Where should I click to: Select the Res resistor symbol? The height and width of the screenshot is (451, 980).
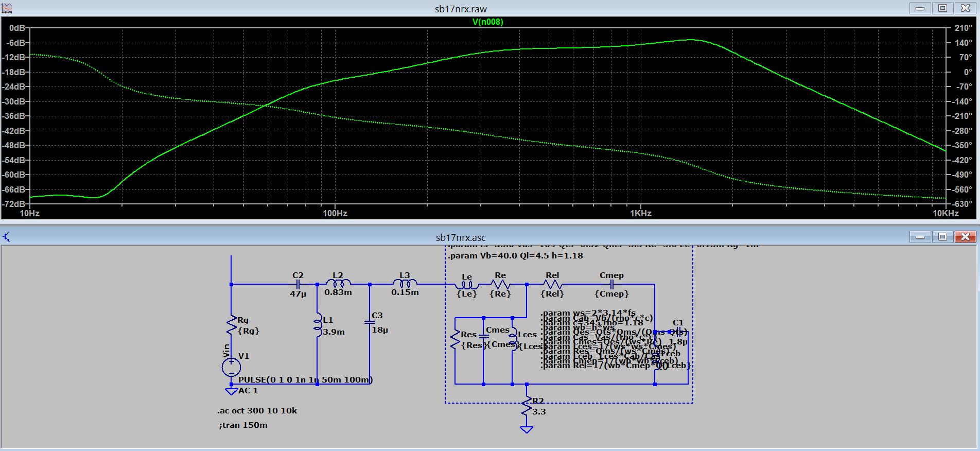[x=455, y=340]
